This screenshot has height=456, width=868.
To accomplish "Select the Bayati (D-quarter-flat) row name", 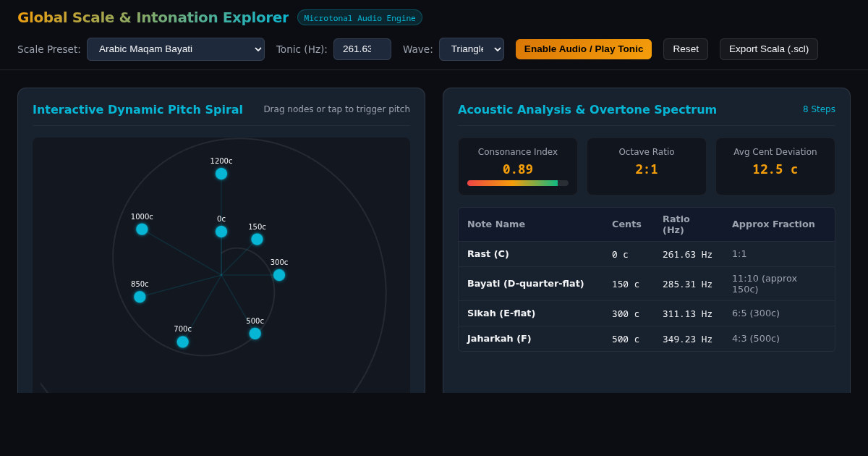I will pyautogui.click(x=525, y=284).
